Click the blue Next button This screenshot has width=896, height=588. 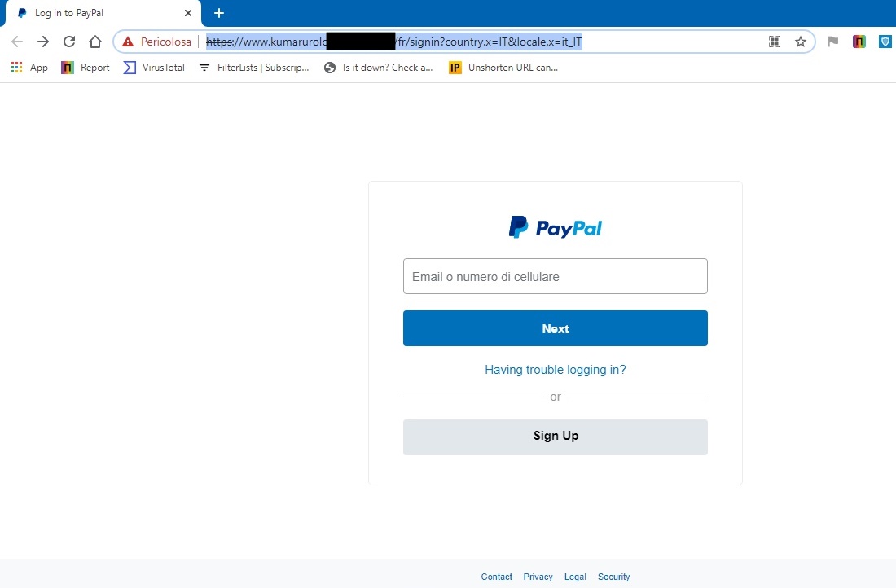pyautogui.click(x=556, y=328)
